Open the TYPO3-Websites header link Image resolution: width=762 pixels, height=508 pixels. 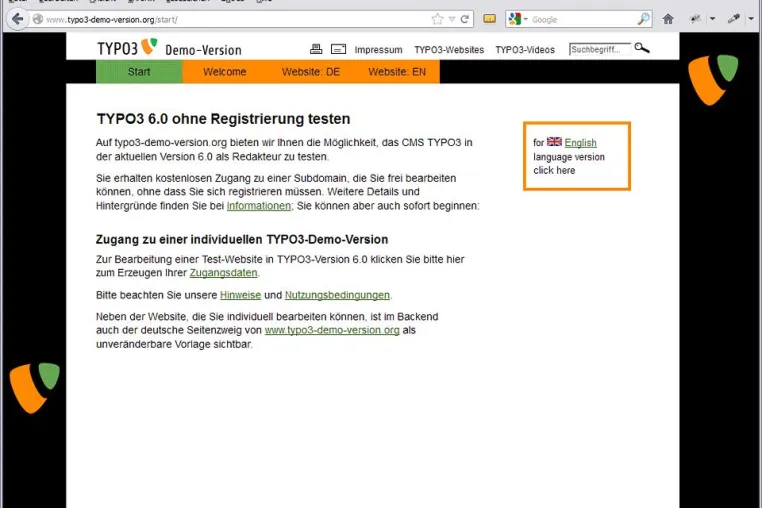click(x=449, y=50)
